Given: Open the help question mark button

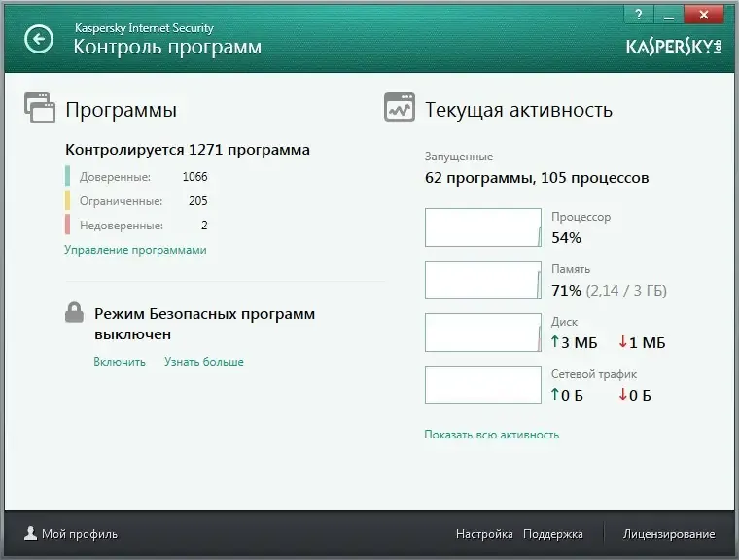Looking at the screenshot, I should [639, 15].
